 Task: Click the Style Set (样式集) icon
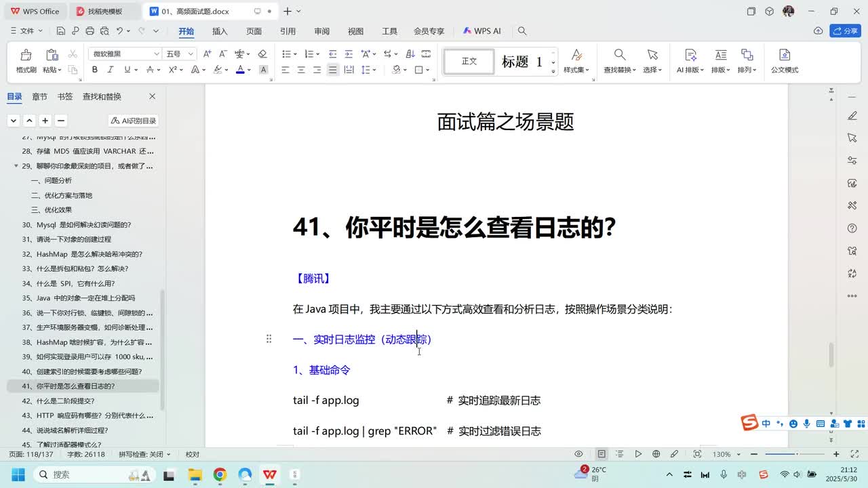[x=576, y=55]
